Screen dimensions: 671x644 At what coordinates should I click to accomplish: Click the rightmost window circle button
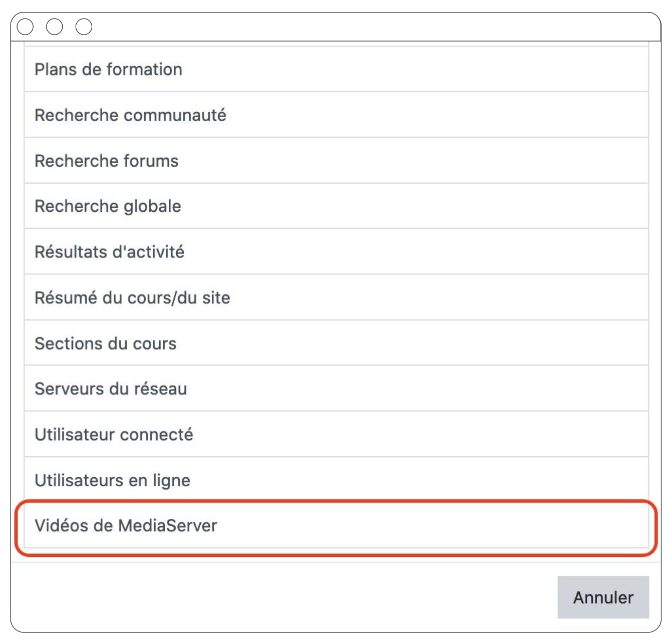84,27
